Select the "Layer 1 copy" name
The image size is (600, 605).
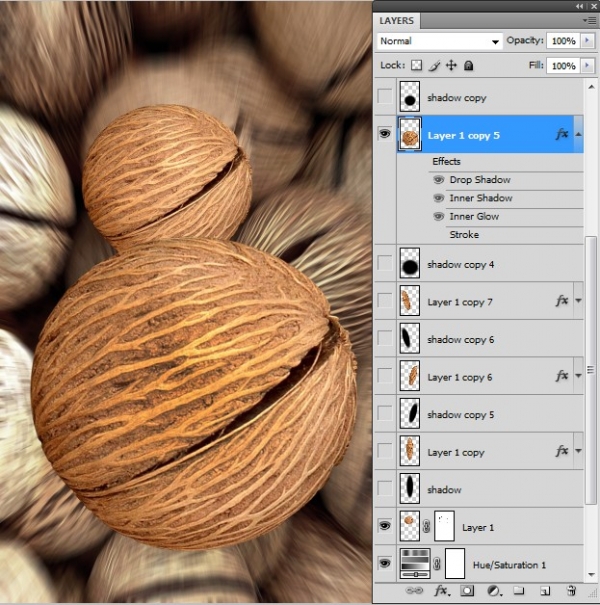click(456, 452)
